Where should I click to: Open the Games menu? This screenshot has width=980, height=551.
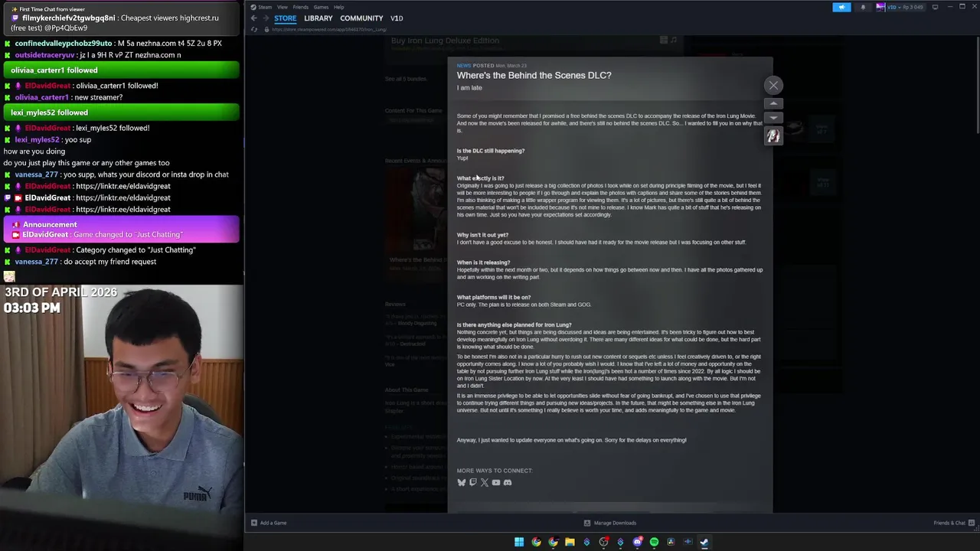click(321, 7)
